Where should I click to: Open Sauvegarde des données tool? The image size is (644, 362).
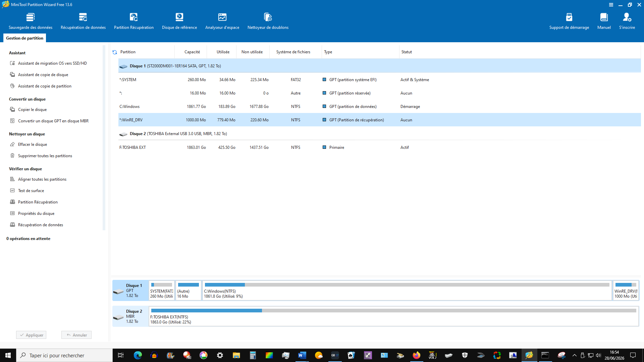[x=31, y=21]
